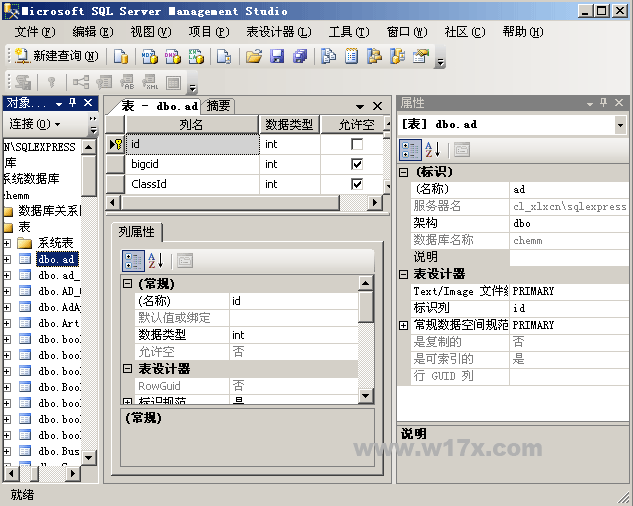Expand the dbo.ad table node

coord(7,259)
